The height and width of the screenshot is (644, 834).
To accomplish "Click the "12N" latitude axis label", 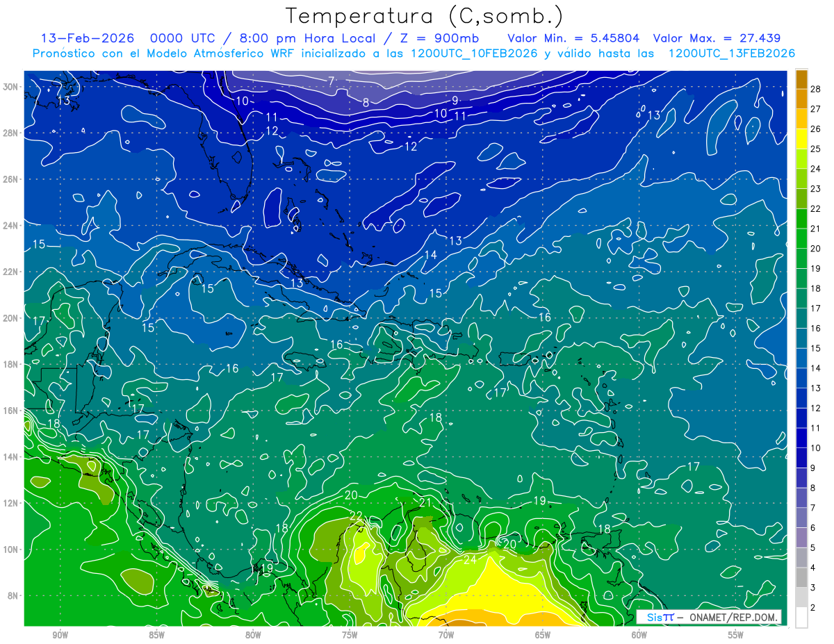I will (10, 503).
